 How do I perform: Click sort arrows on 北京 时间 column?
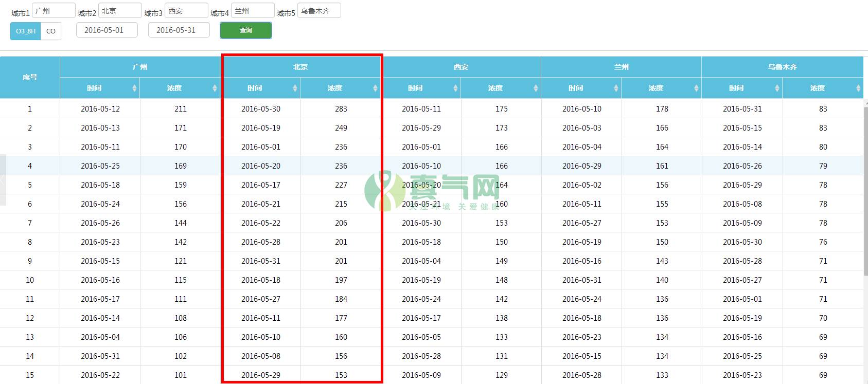coord(295,88)
